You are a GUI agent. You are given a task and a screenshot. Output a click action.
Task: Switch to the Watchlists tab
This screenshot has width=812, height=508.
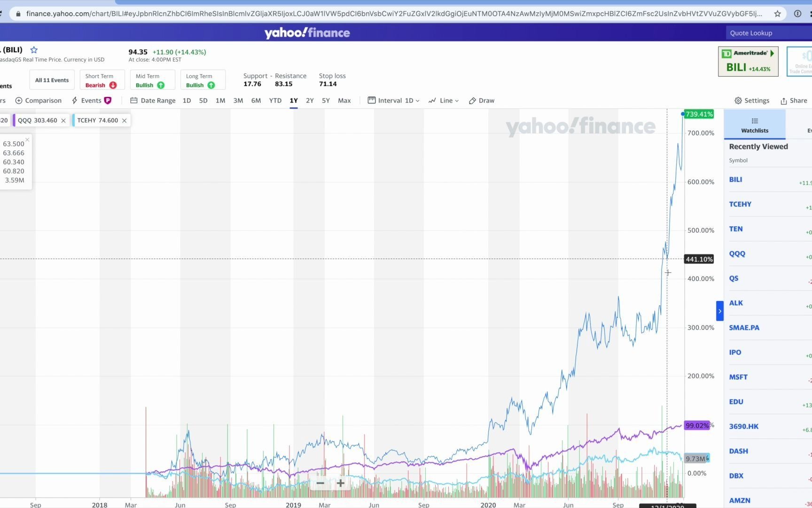pos(755,125)
